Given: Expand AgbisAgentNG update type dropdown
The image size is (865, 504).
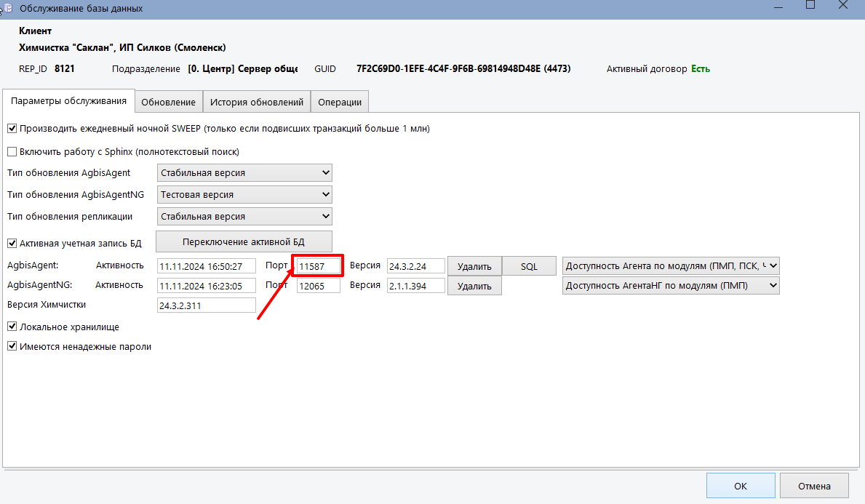Looking at the screenshot, I should tap(244, 195).
